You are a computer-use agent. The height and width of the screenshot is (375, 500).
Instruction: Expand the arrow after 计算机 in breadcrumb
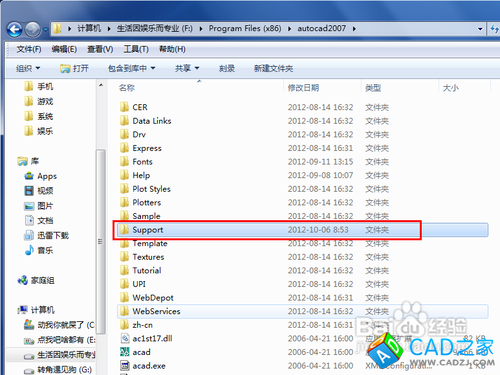(109, 29)
